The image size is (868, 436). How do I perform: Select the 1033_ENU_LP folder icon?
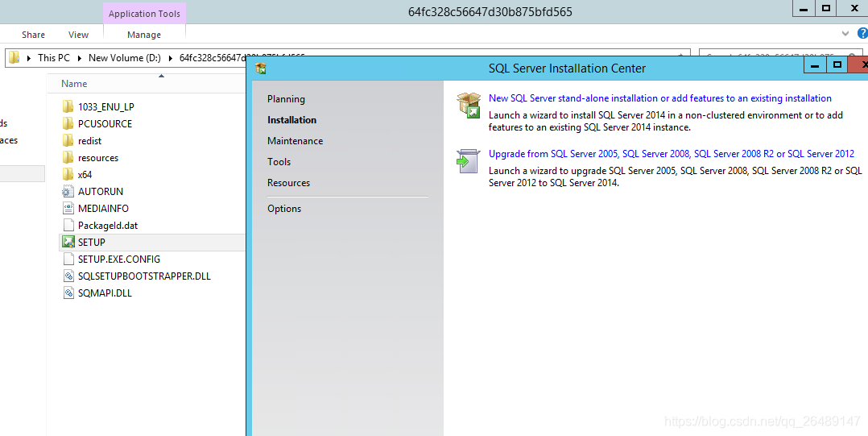click(x=68, y=106)
